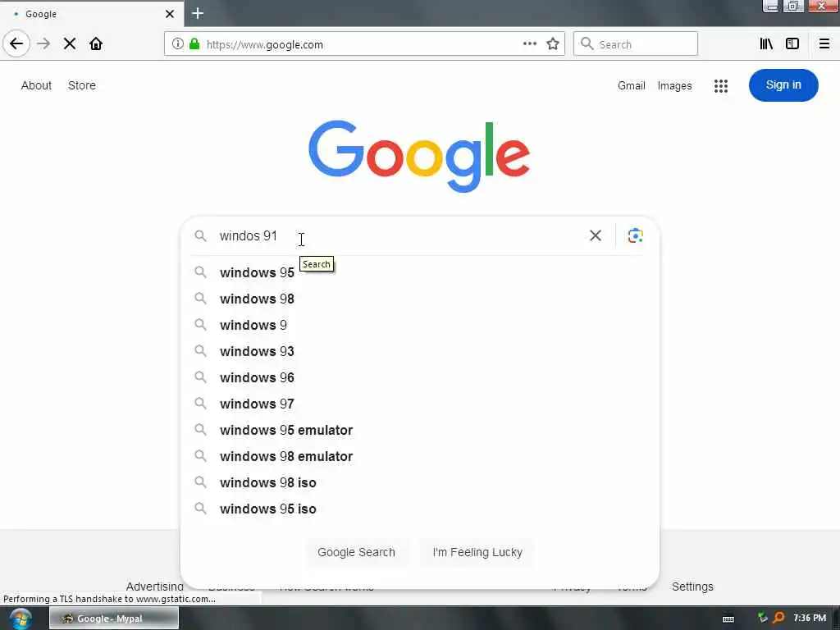Open the browser home page icon

pyautogui.click(x=96, y=44)
